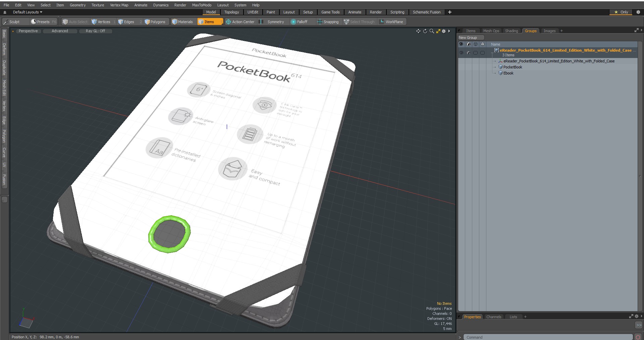Switch to the UVEdit layout tab
Viewport: 644px width, 340px height.
pyautogui.click(x=253, y=12)
